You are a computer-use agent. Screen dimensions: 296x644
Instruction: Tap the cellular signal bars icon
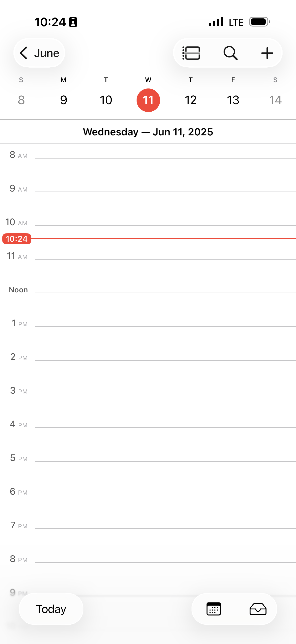tap(216, 22)
